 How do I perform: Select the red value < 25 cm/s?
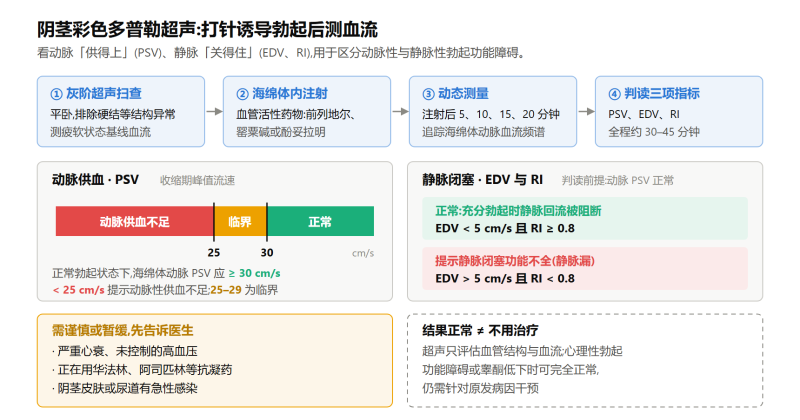click(x=79, y=290)
